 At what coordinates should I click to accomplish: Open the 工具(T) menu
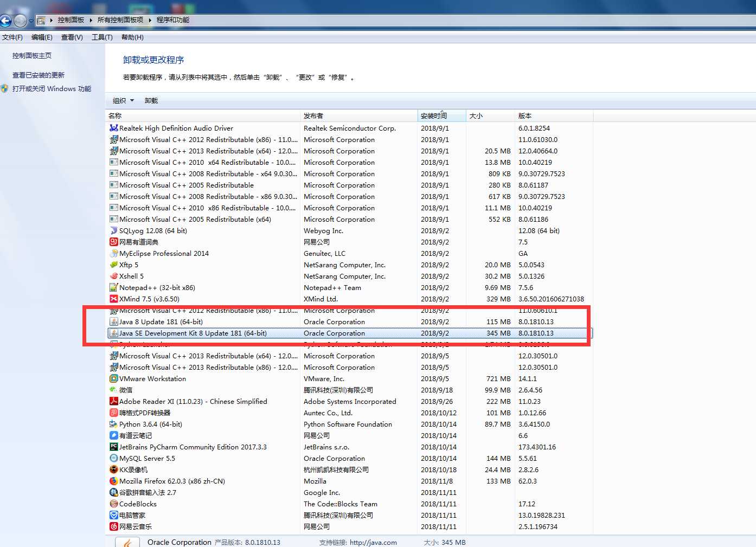pos(102,37)
